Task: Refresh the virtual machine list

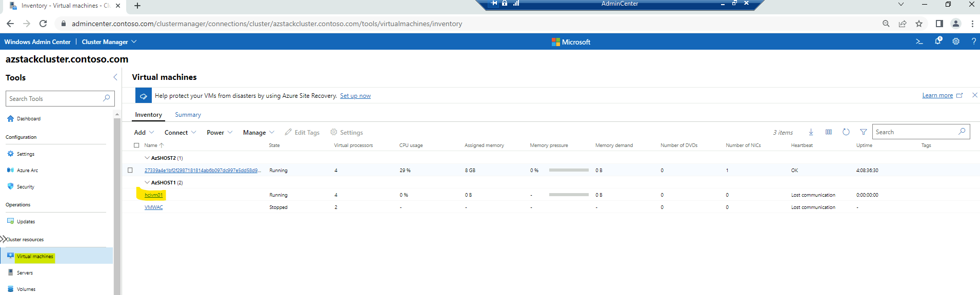Action: tap(846, 132)
